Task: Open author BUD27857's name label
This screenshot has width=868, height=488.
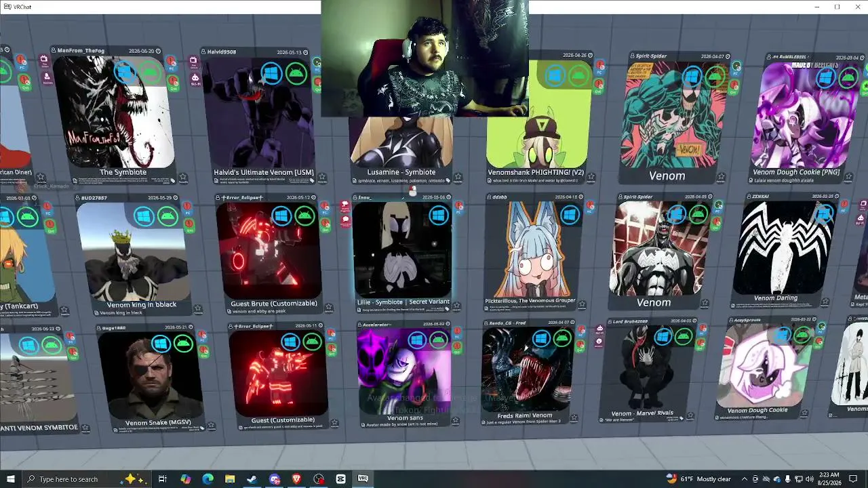Action: (94, 198)
